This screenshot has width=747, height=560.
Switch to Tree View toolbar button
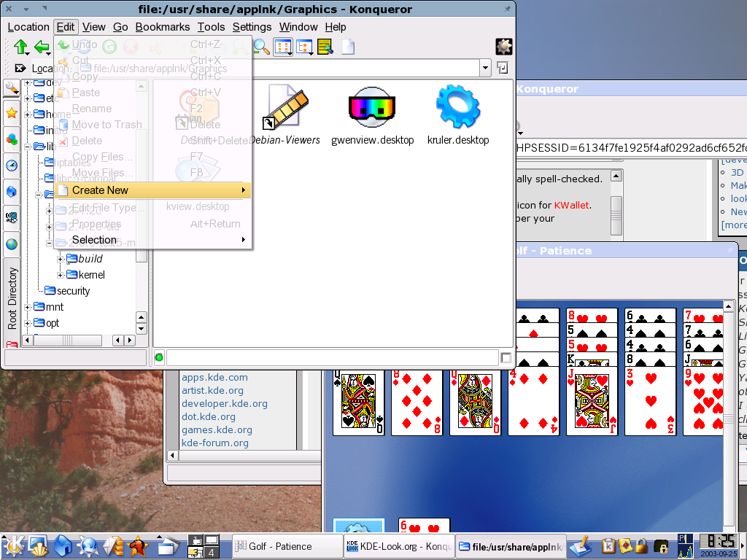click(x=304, y=47)
